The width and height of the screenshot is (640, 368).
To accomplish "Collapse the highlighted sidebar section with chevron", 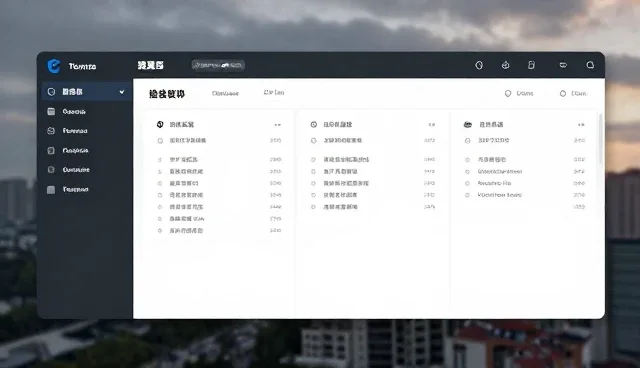I will pos(122,92).
